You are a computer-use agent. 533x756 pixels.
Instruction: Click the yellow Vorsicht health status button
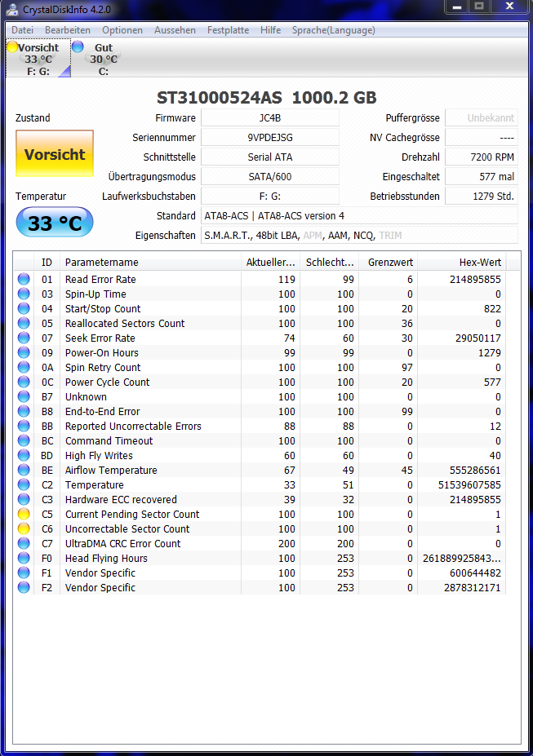tap(55, 154)
